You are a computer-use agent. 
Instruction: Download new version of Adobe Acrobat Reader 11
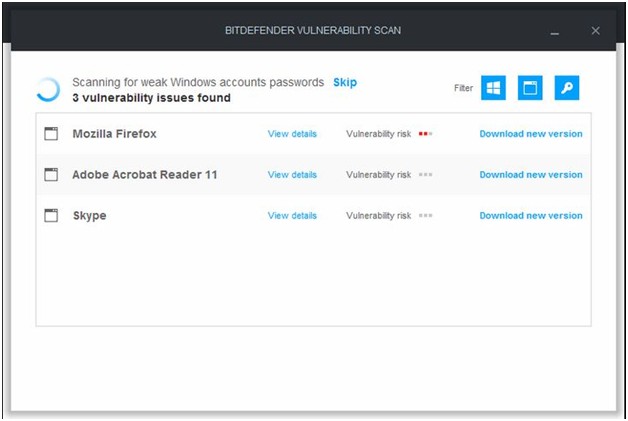tap(531, 175)
